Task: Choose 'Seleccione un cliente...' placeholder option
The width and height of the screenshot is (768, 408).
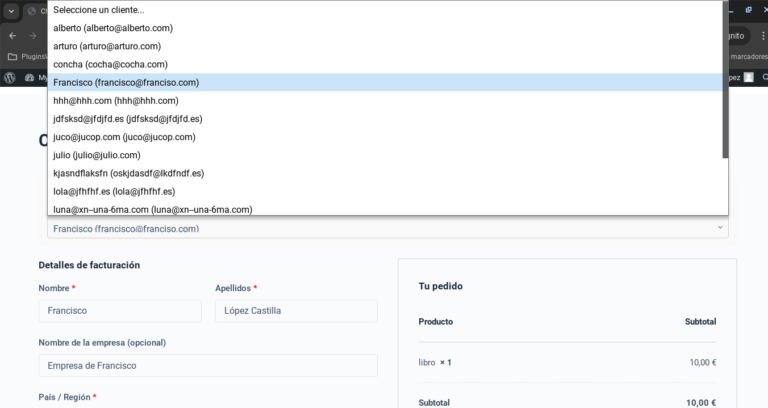Action: click(385, 10)
